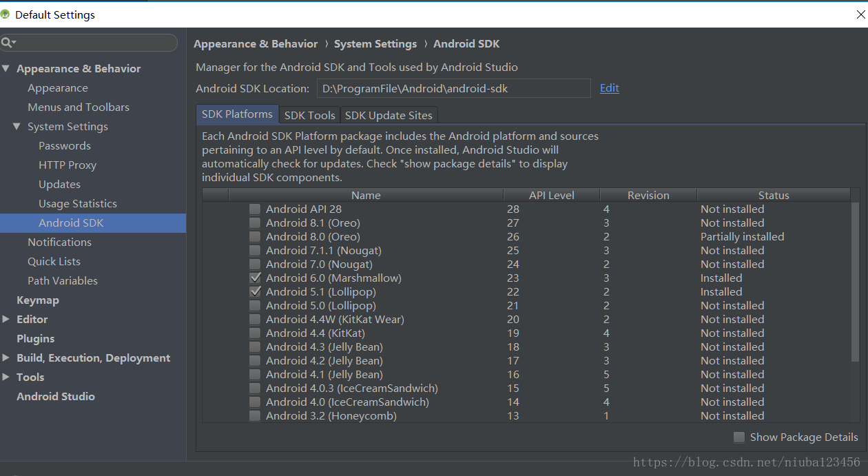Click the Android SDK Location path field
Viewport: 868px width, 476px height.
coord(454,88)
